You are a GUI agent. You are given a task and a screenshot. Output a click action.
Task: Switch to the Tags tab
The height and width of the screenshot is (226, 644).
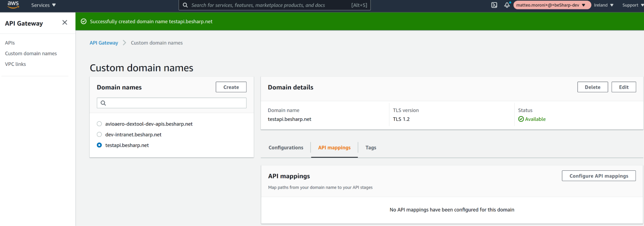(x=370, y=148)
